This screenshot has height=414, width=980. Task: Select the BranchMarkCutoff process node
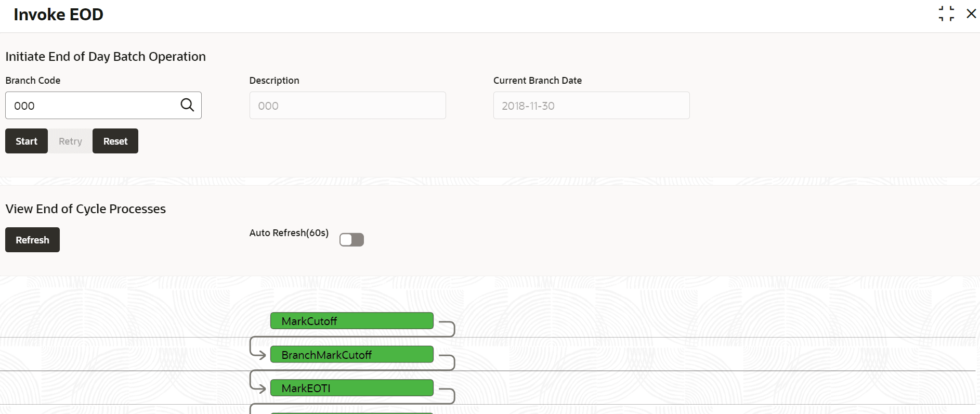(351, 355)
